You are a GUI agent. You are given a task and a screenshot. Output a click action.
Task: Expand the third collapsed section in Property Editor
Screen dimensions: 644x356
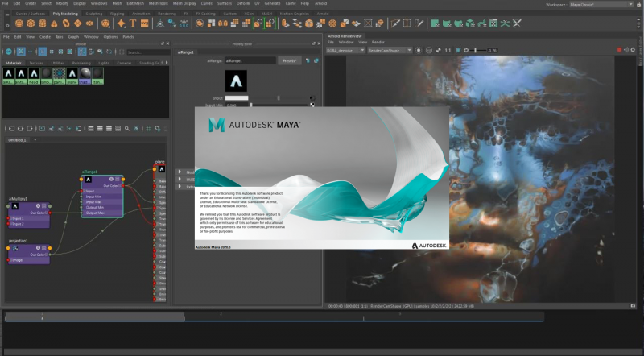coord(180,187)
